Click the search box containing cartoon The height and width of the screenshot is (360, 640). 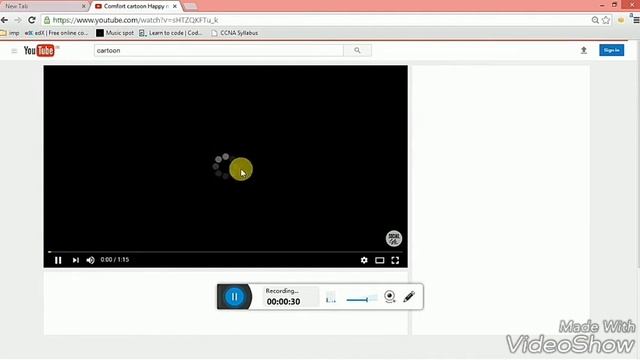point(219,50)
